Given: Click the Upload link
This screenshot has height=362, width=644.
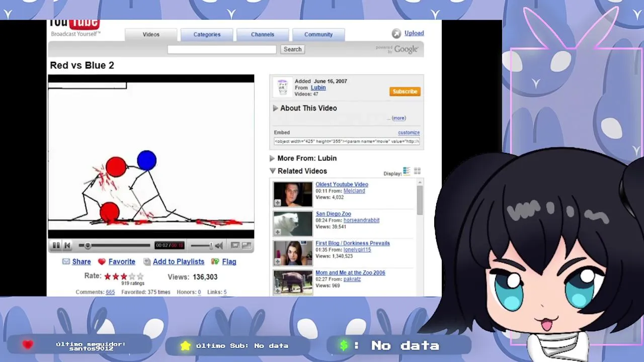Looking at the screenshot, I should click(414, 33).
